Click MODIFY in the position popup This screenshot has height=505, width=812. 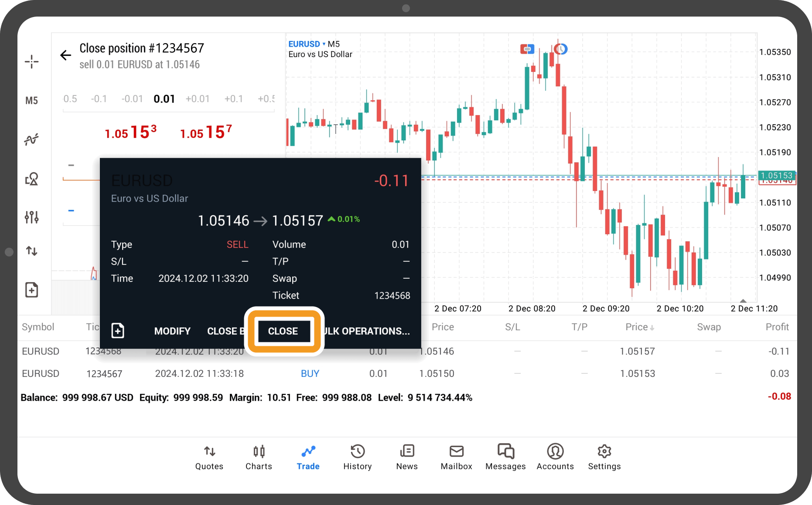[172, 331]
